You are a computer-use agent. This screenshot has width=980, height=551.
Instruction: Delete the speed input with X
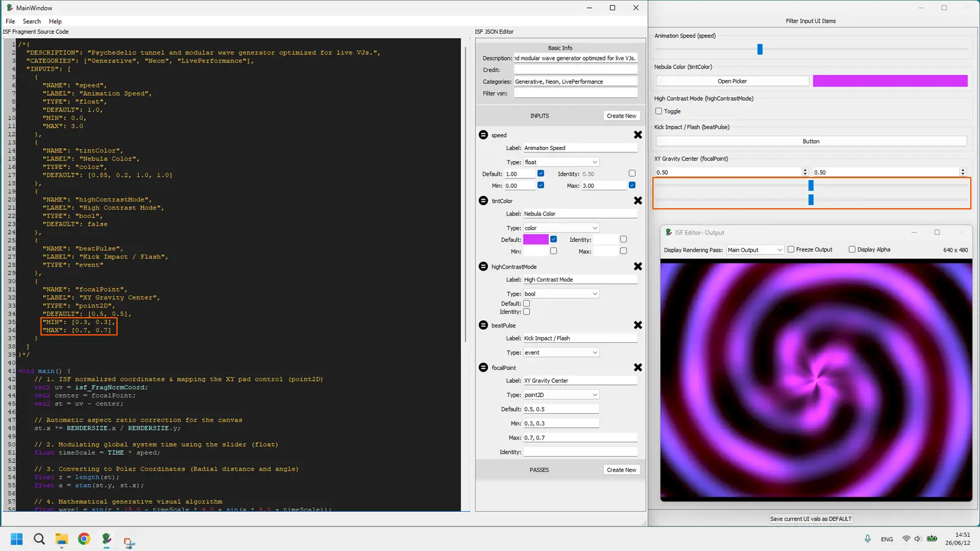[638, 135]
